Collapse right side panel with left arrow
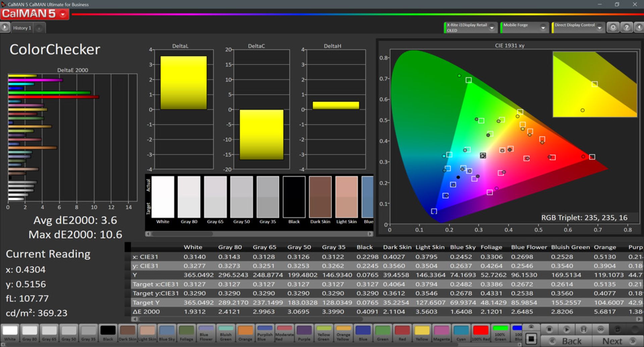The height and width of the screenshot is (347, 644). click(639, 27)
